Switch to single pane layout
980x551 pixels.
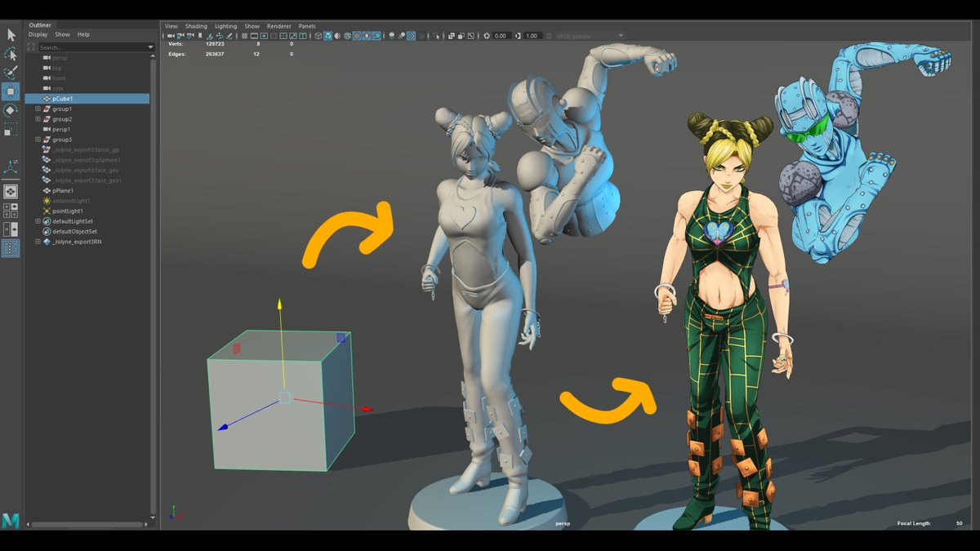click(11, 192)
